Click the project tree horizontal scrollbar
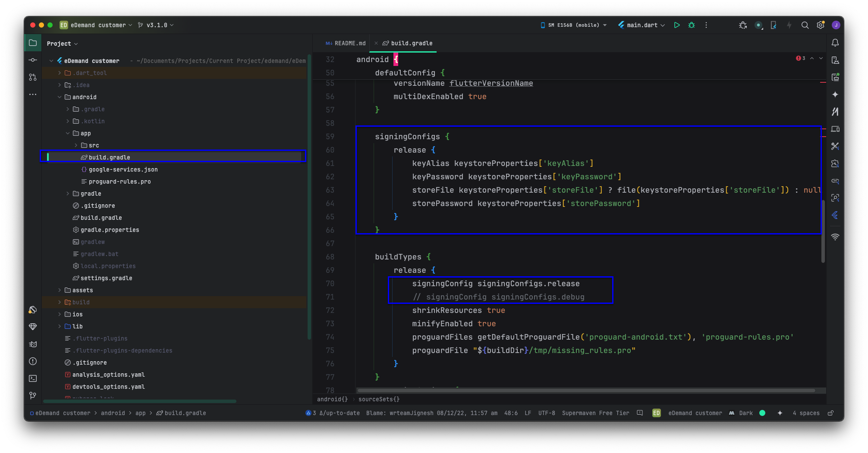Image resolution: width=868 pixels, height=453 pixels. (x=139, y=401)
